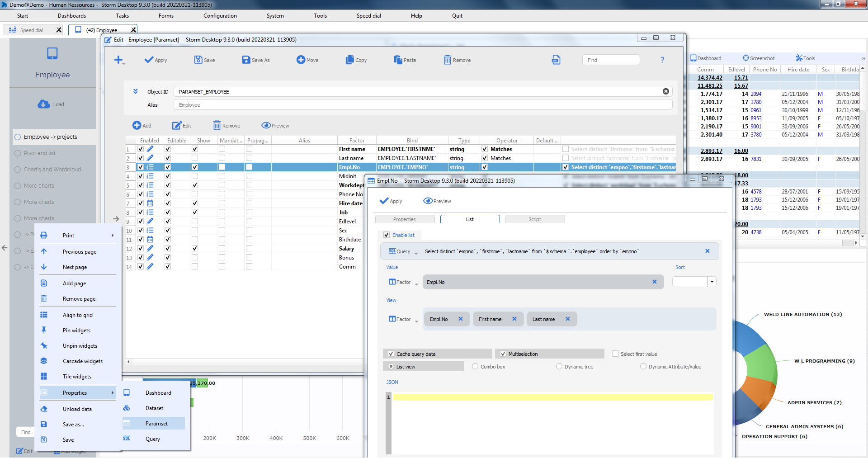Toggle Cache query data checkbox

(x=391, y=354)
